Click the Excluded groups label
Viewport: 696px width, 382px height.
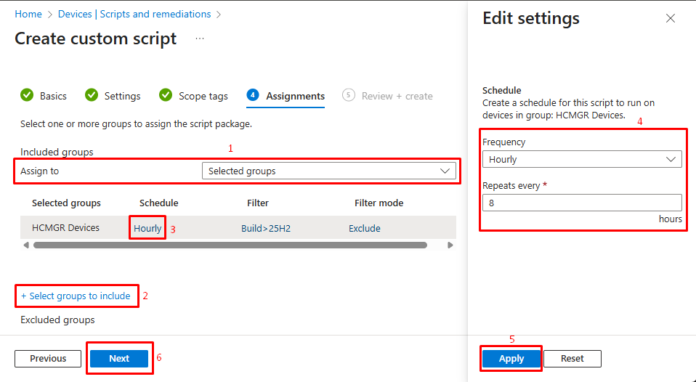click(x=57, y=320)
